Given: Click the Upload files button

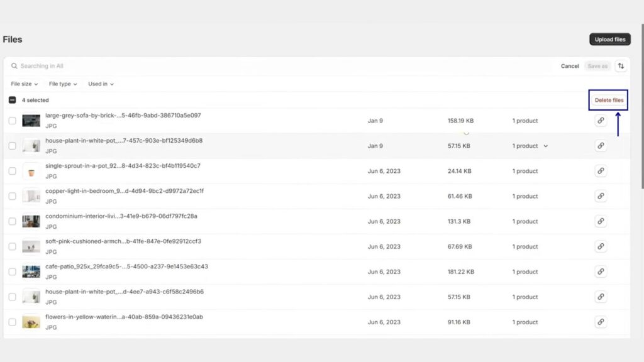Looking at the screenshot, I should (x=609, y=39).
